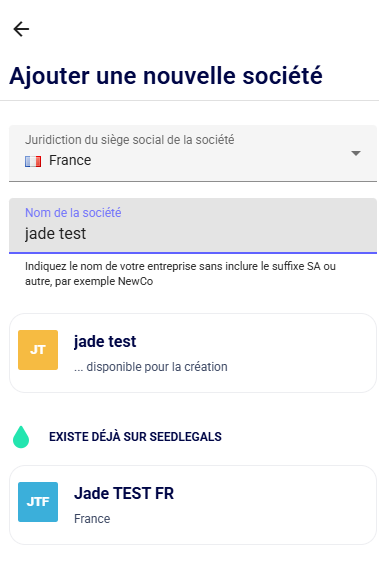Image resolution: width=379 pixels, height=570 pixels.
Task: Expand the jurisdiction dropdown arrow
Action: [x=356, y=153]
